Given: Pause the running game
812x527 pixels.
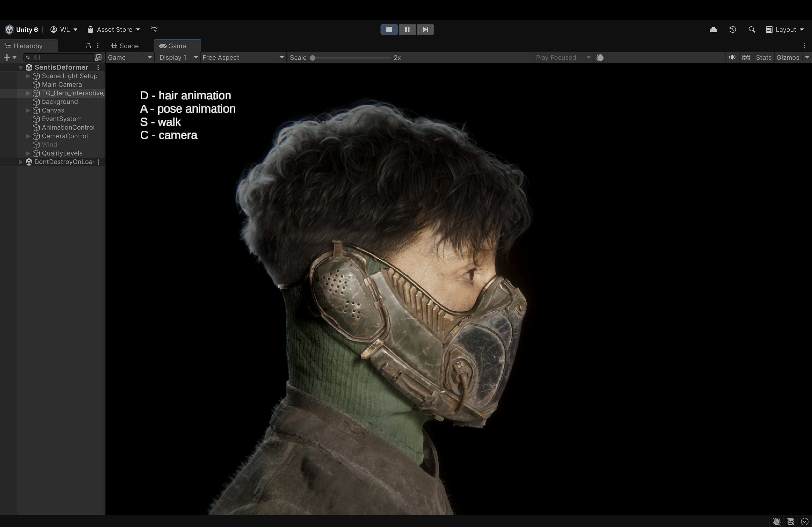Looking at the screenshot, I should [407, 30].
